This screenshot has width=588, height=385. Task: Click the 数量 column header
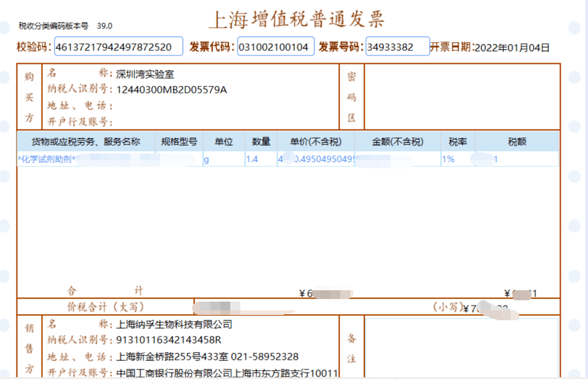point(261,141)
